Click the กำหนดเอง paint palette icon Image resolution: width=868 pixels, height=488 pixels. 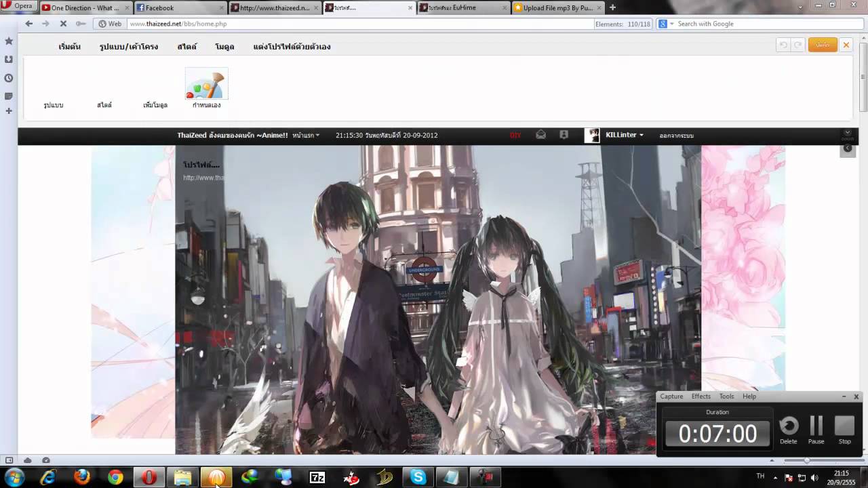coord(207,85)
